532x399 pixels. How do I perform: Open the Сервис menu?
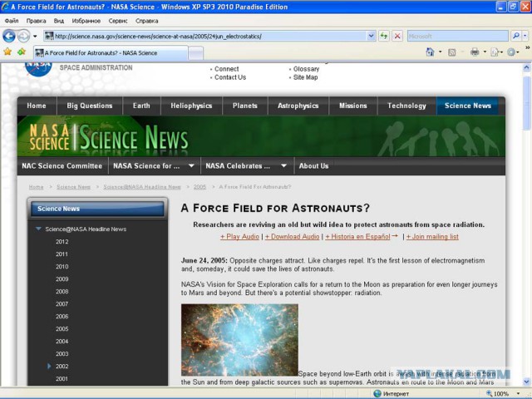click(118, 21)
